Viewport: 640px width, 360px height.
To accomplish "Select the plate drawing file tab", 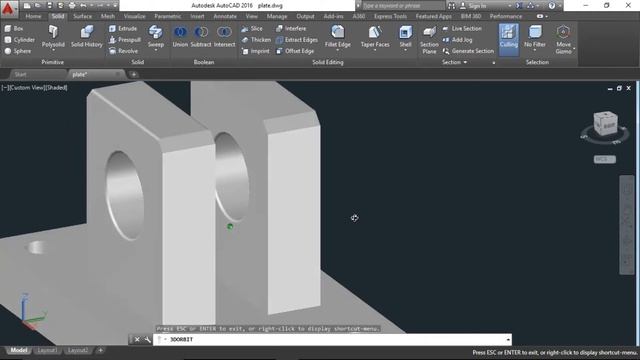I will pyautogui.click(x=80, y=74).
